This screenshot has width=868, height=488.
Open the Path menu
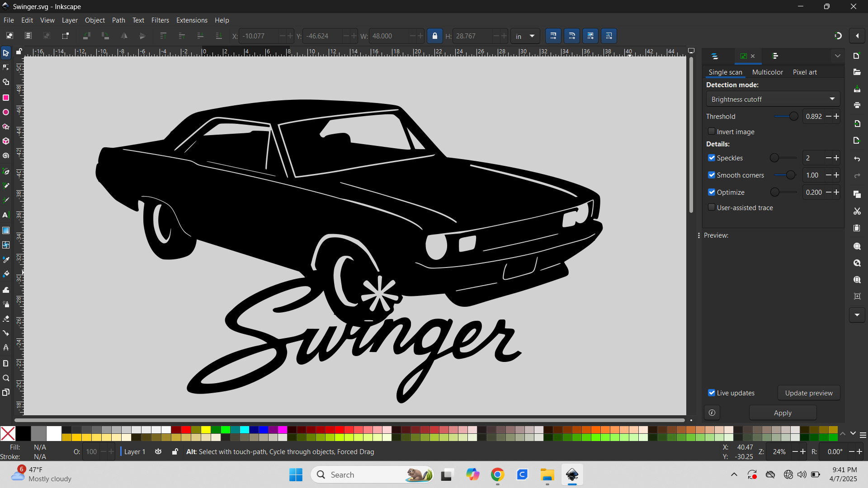point(118,20)
